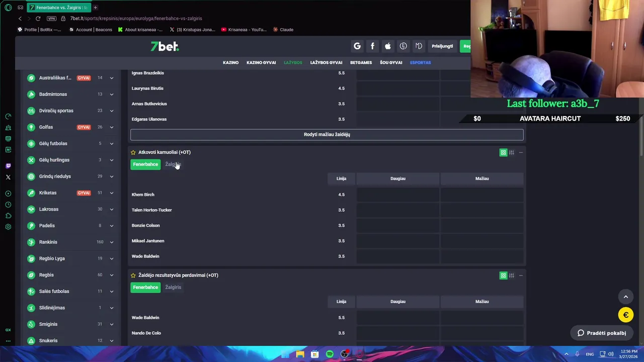Favorite the Žaidėjo rezultatyvūs perdavimai star
This screenshot has height=362, width=644.
coord(133,276)
